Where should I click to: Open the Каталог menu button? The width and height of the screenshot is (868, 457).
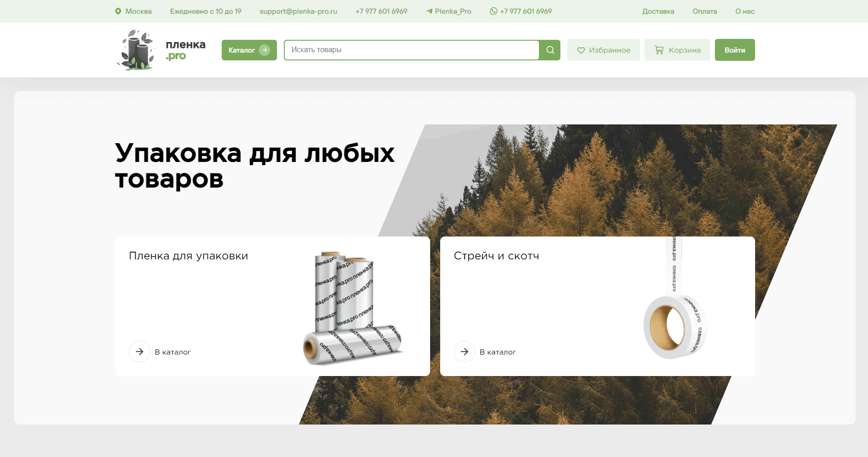point(249,50)
